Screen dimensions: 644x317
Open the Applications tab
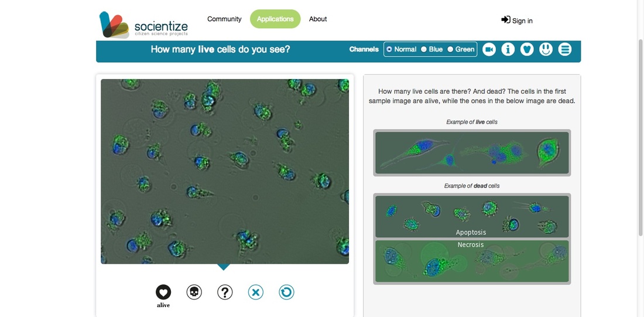point(275,19)
